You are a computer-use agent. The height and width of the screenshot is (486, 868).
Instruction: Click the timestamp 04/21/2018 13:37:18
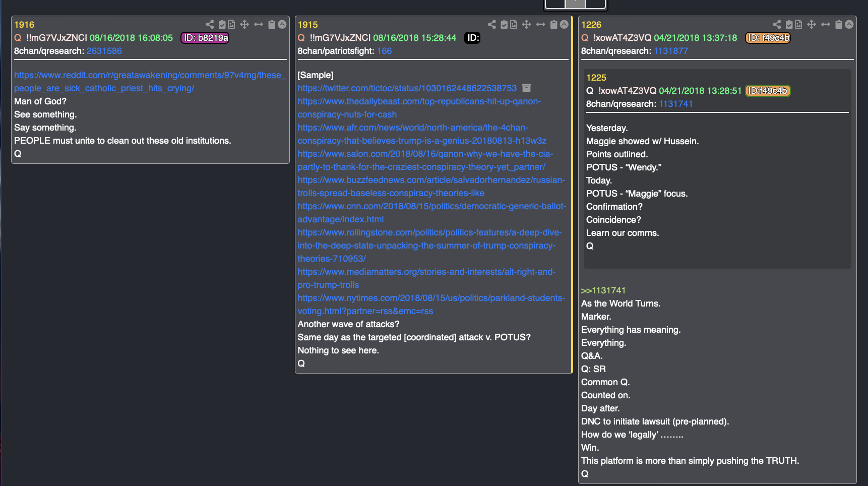pos(695,38)
